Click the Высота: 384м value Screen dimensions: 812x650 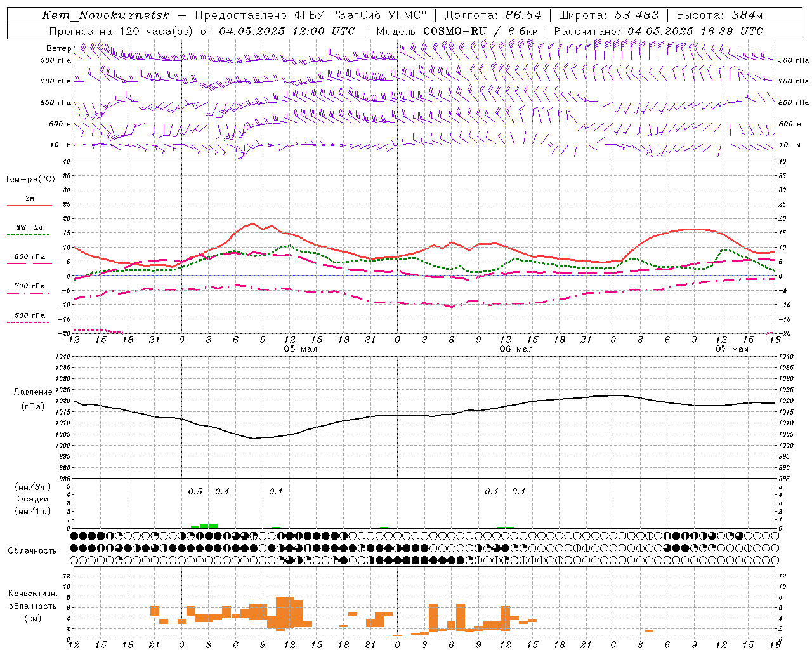[x=719, y=15]
